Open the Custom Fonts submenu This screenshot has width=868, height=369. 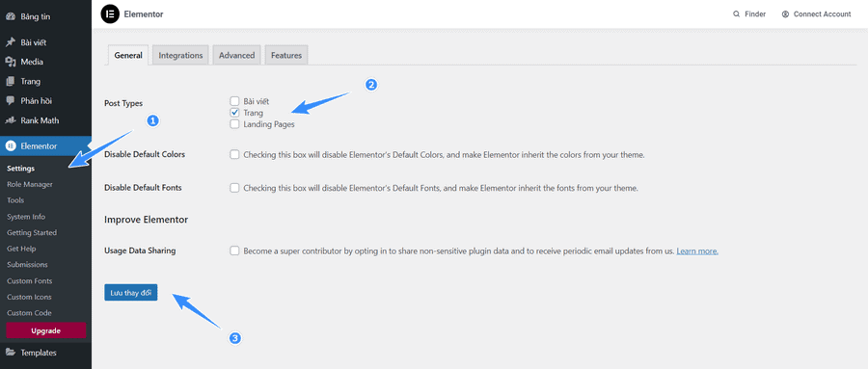coord(30,281)
